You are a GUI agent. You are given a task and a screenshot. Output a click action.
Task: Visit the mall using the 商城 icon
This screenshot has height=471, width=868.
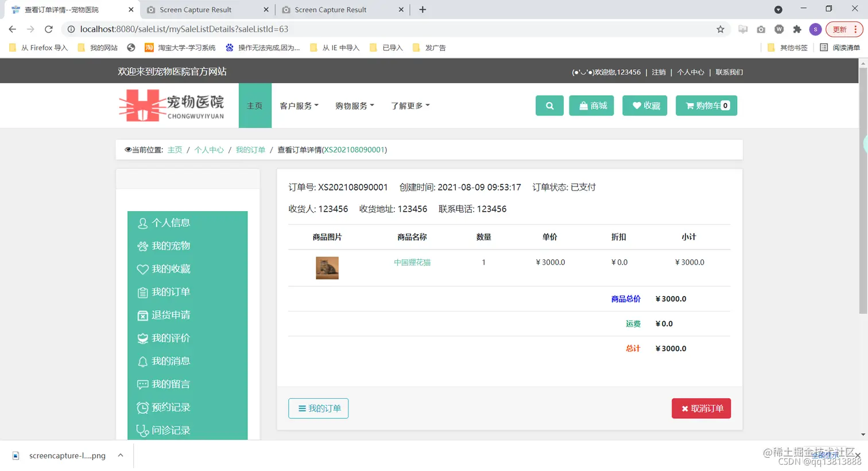point(591,106)
